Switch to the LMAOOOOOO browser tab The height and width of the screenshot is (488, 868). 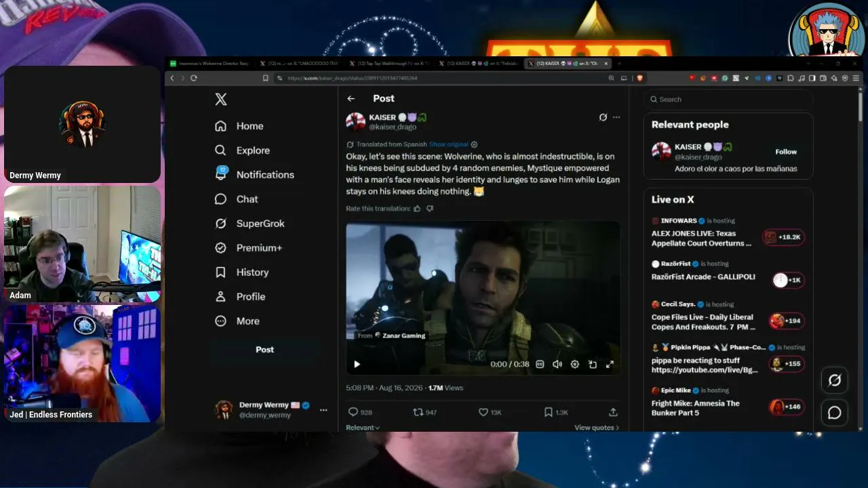click(299, 63)
